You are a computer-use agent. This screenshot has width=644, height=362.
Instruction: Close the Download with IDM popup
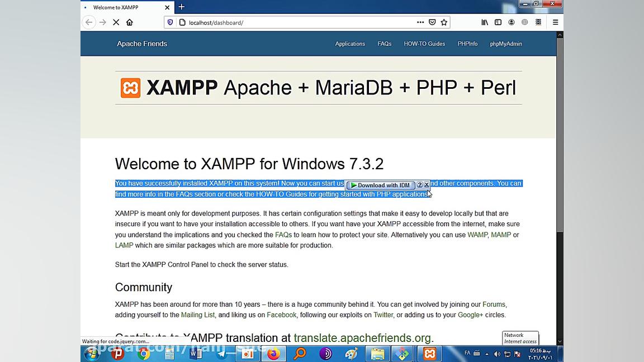[427, 185]
